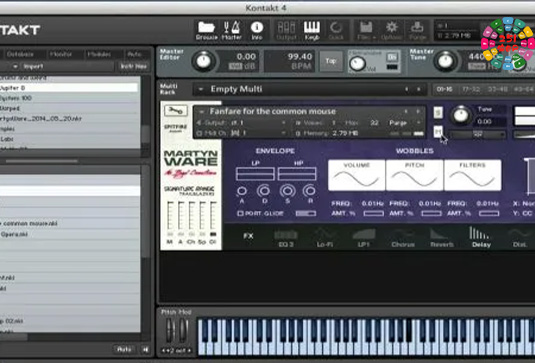Open the Browse folder icon

(206, 30)
